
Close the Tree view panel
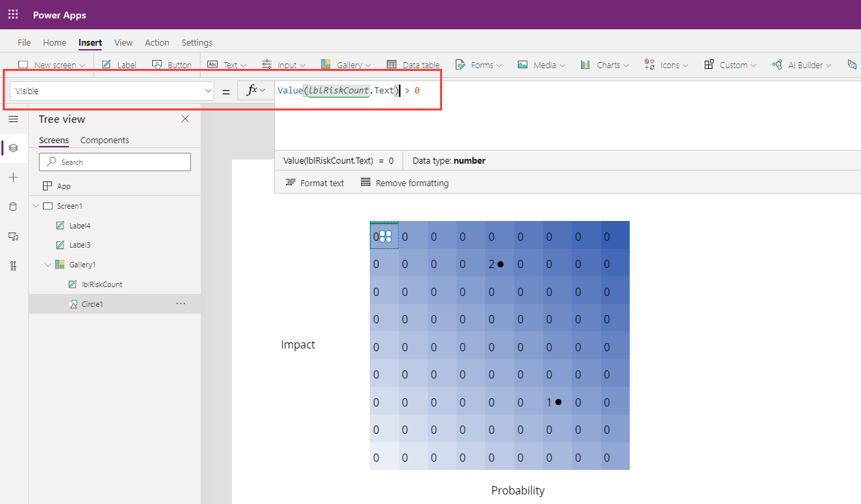tap(185, 119)
